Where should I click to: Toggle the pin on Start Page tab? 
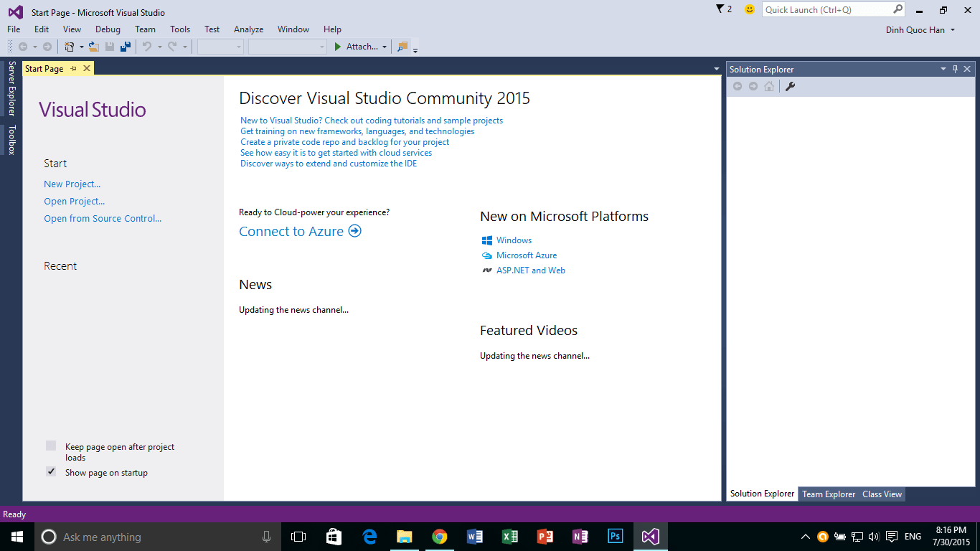[74, 68]
